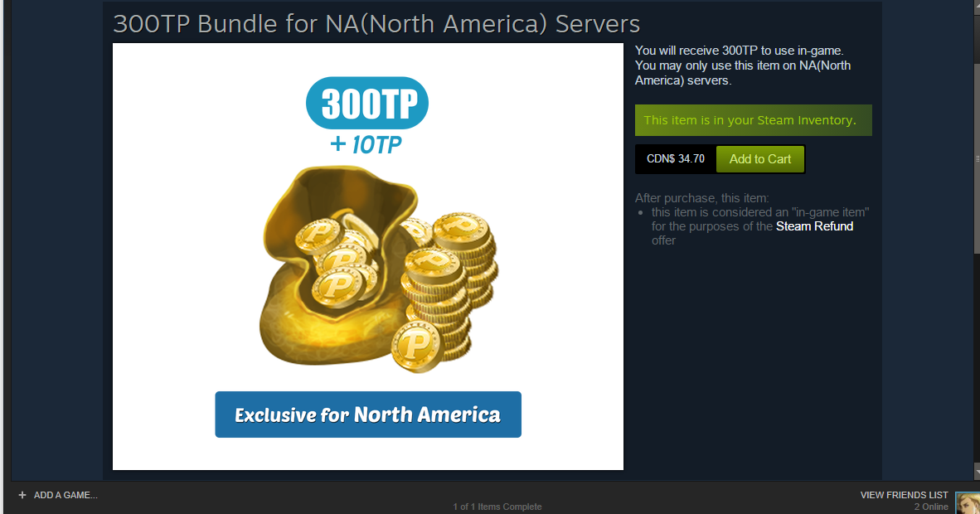980x514 pixels.
Task: Click the Steam Inventory notice banner
Action: [753, 120]
